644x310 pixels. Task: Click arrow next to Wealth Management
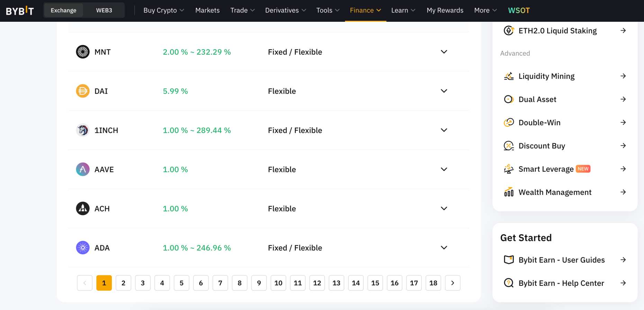pos(623,192)
